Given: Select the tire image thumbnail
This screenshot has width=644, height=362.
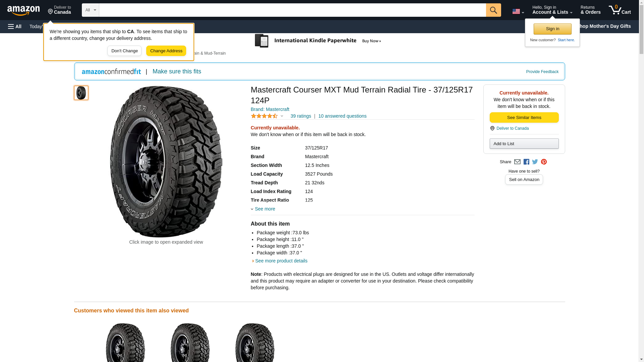Looking at the screenshot, I should click(81, 93).
